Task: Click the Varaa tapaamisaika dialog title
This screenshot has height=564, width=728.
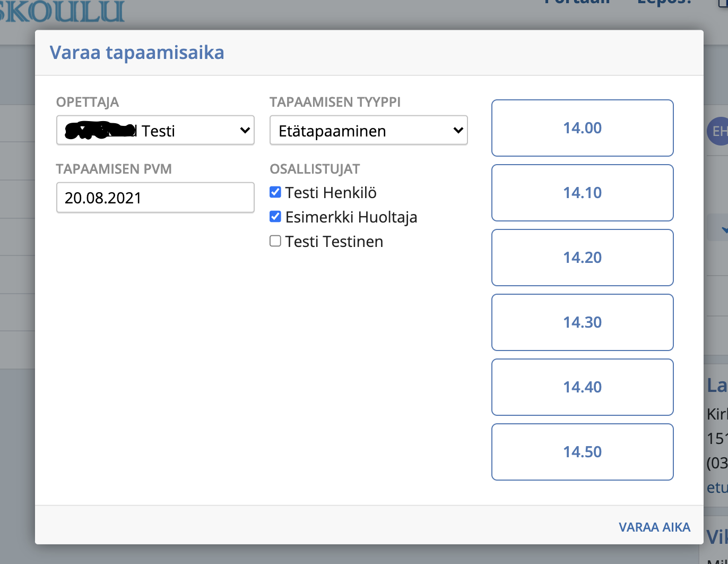Action: (137, 53)
